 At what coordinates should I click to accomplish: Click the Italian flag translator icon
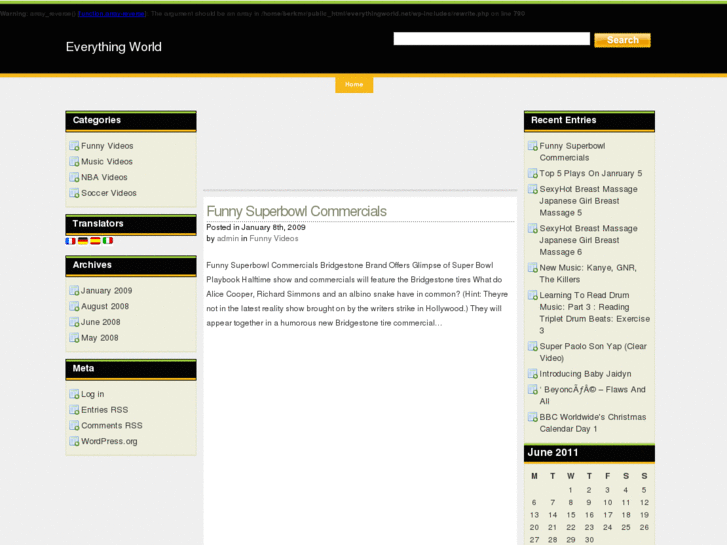click(108, 241)
